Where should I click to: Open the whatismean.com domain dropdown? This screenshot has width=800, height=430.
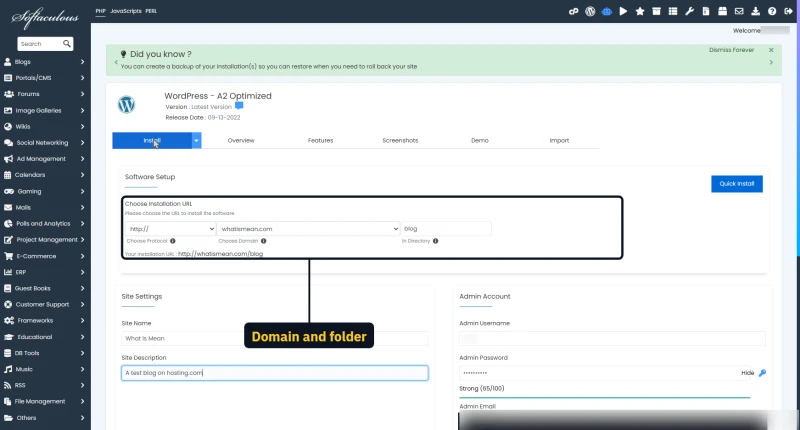pos(308,229)
